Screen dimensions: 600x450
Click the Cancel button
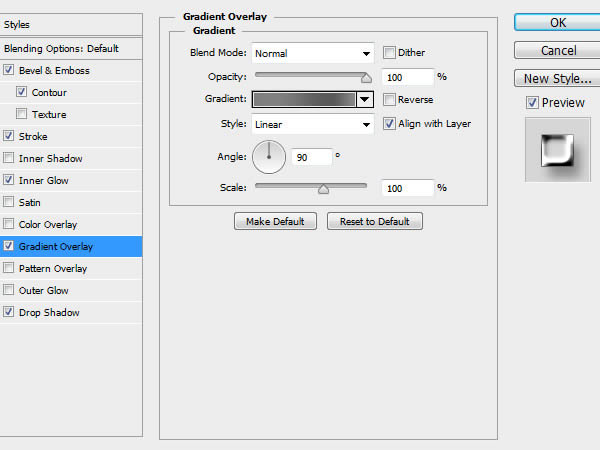coord(557,51)
